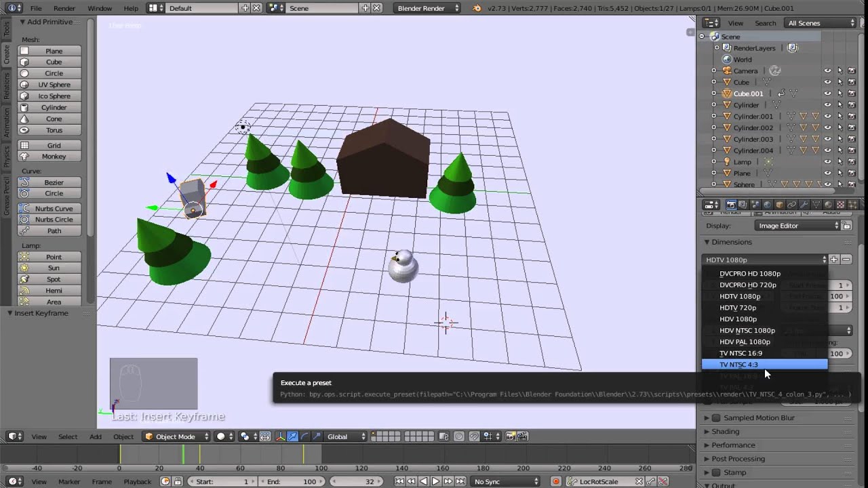This screenshot has height=488, width=868.
Task: Expand the Shading panel
Action: 726,431
